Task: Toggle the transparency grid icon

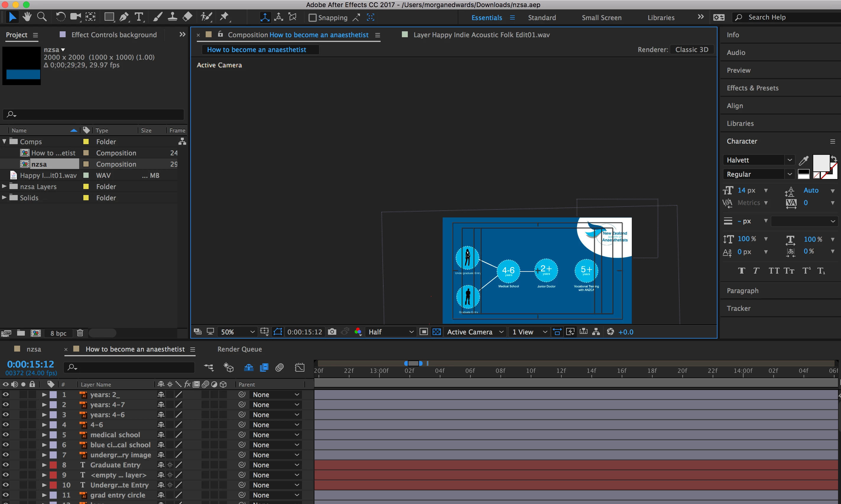Action: pyautogui.click(x=436, y=332)
